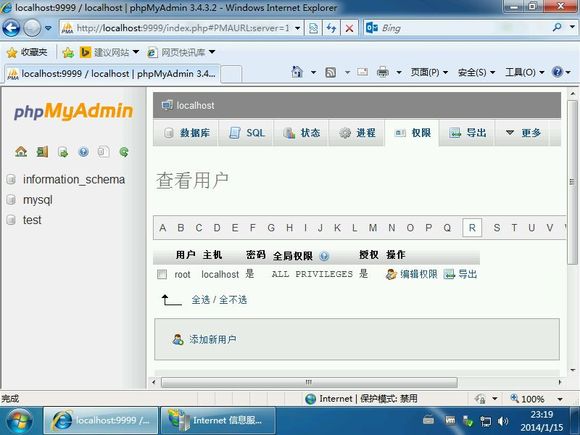Select the information_schema database

(74, 179)
